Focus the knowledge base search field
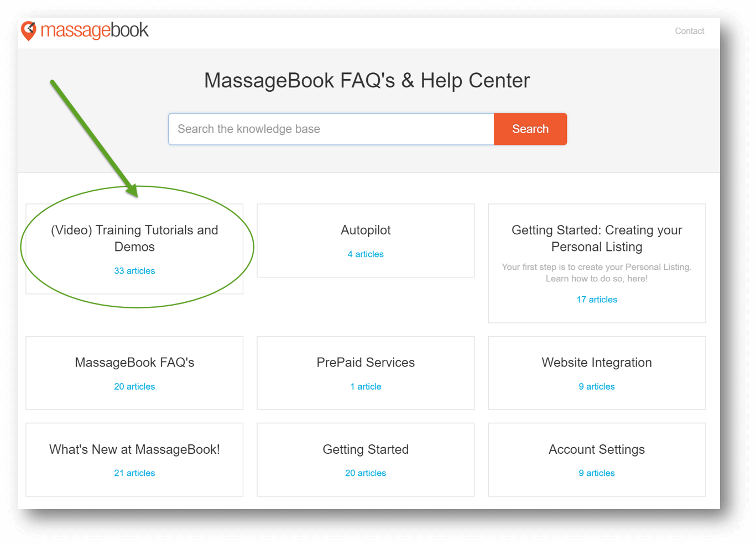The width and height of the screenshot is (756, 545). pos(331,129)
